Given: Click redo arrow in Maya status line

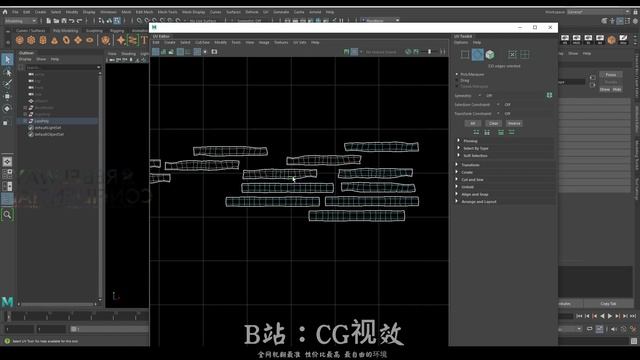Looking at the screenshot, I should [79, 20].
